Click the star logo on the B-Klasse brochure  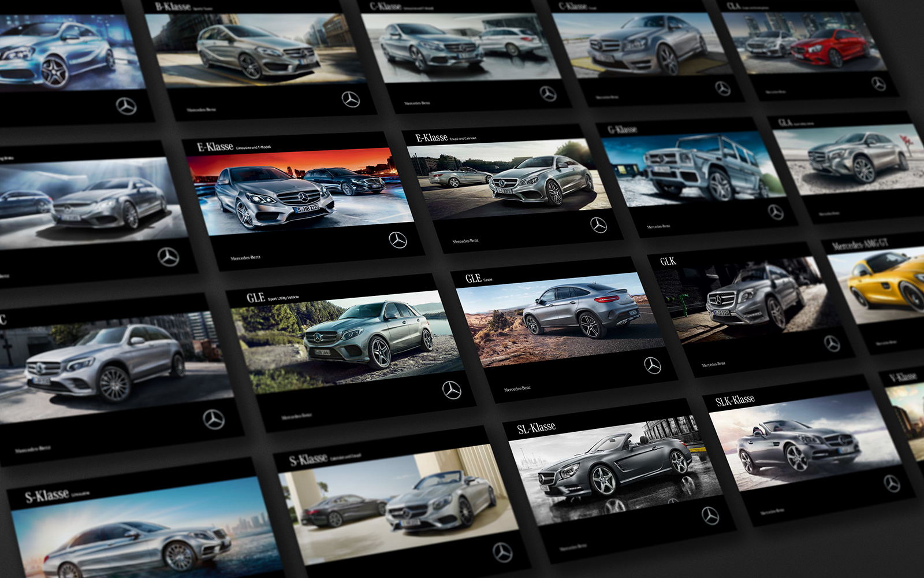(351, 99)
